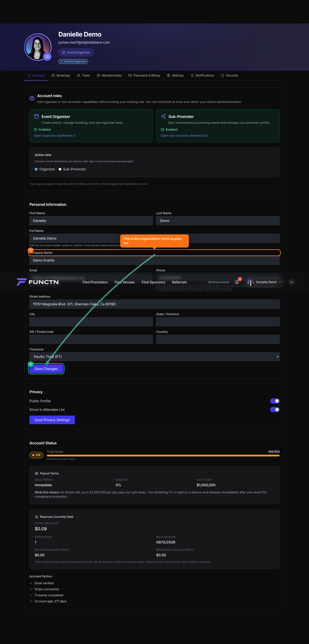Open the Security tab
Viewport: 309px width, 644px height.
[229, 76]
